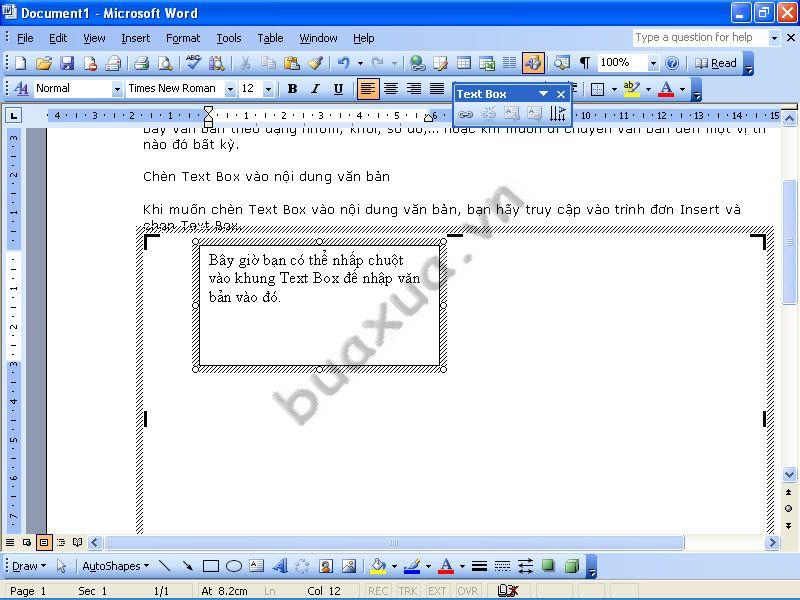Toggle Italic formatting
This screenshot has height=600, width=800.
315,89
